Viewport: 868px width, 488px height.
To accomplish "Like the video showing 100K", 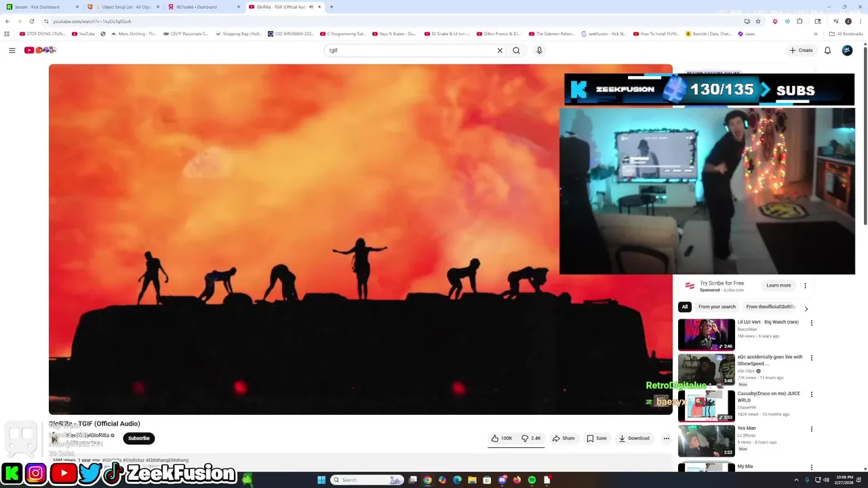I will (x=502, y=439).
